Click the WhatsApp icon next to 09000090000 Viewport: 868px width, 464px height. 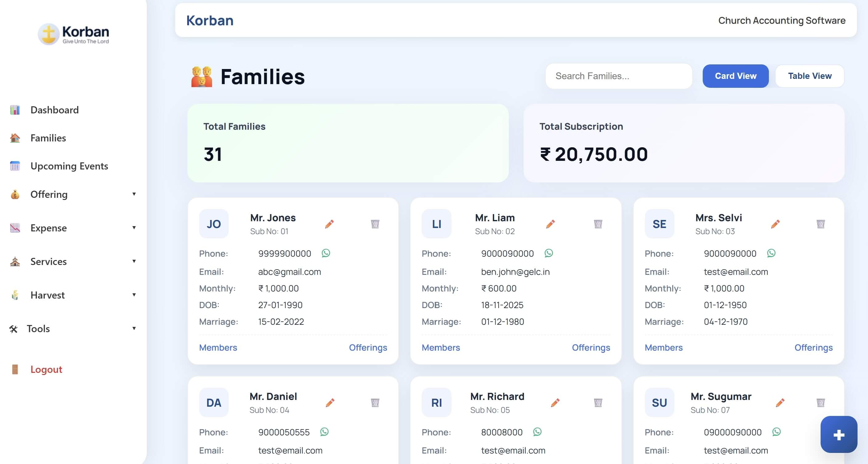click(776, 432)
